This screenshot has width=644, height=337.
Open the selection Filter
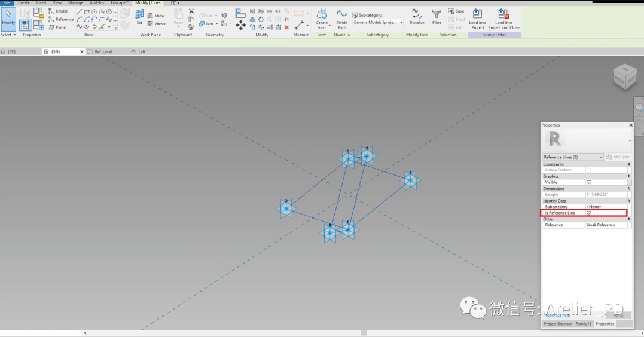437,17
